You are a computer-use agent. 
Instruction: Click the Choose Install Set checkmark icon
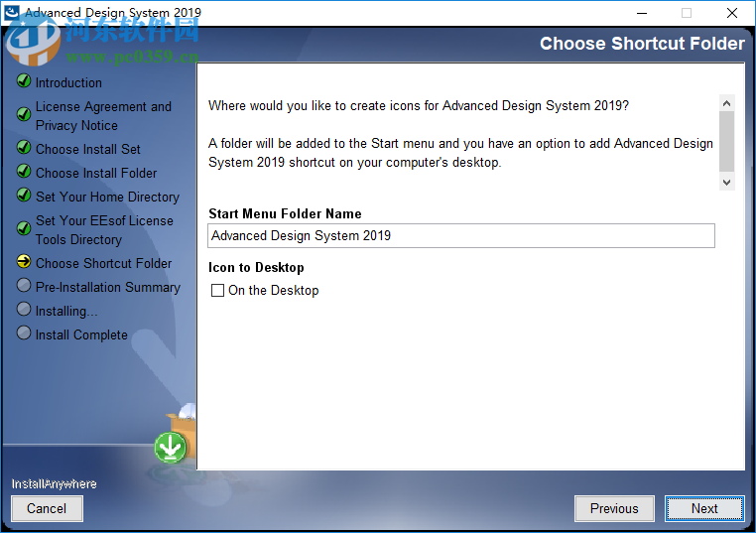click(x=24, y=148)
